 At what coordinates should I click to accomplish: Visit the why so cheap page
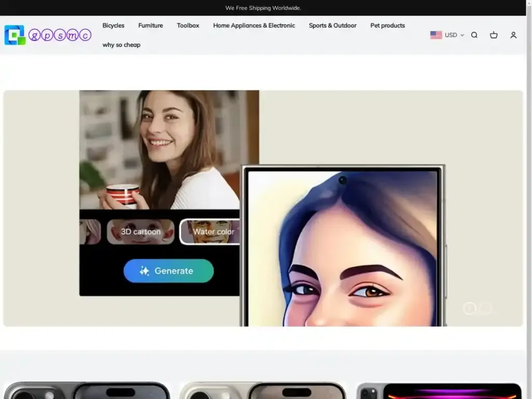point(122,45)
